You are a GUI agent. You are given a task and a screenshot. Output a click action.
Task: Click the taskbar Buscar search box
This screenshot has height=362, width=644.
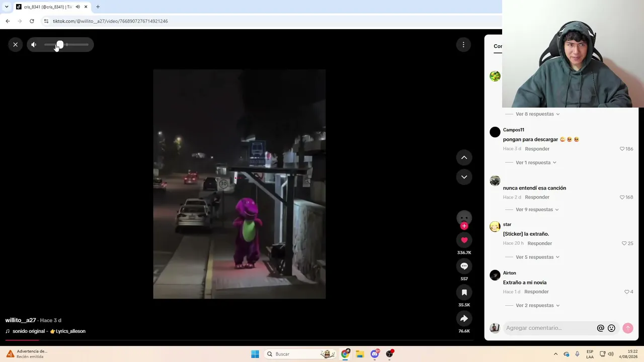[301, 354]
